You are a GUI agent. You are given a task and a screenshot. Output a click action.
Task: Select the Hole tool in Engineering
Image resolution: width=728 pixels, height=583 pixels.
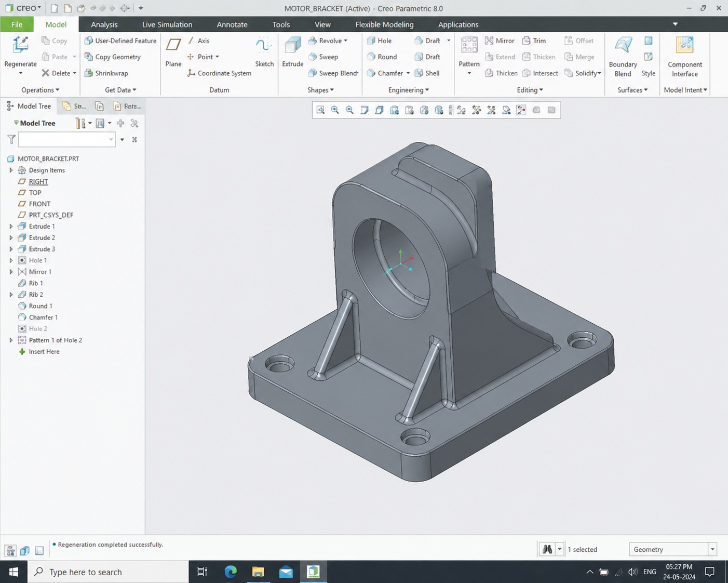point(379,41)
